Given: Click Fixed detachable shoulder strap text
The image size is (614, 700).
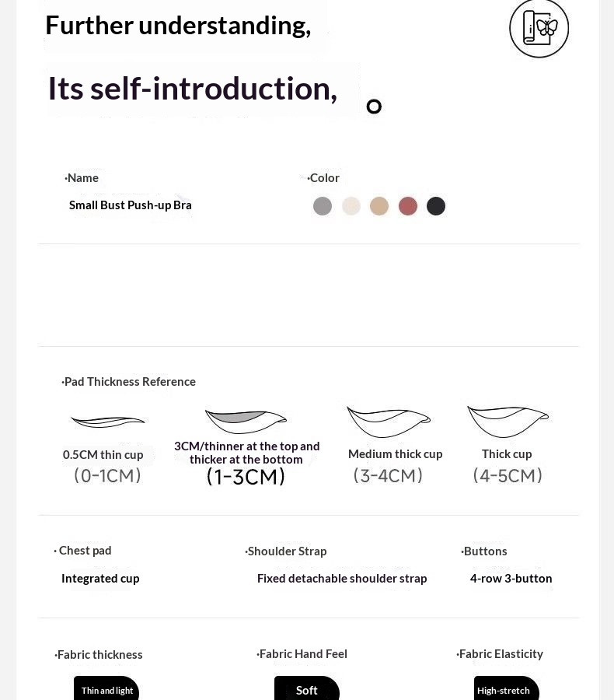Looking at the screenshot, I should pyautogui.click(x=342, y=579).
